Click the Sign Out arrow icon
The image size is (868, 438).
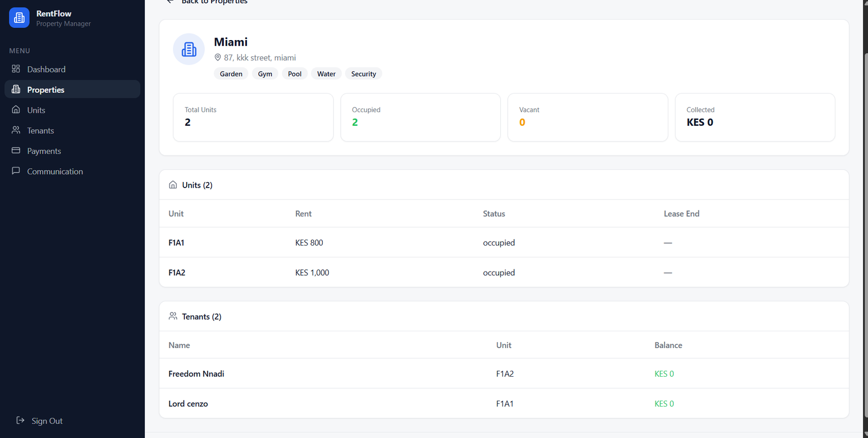click(20, 420)
